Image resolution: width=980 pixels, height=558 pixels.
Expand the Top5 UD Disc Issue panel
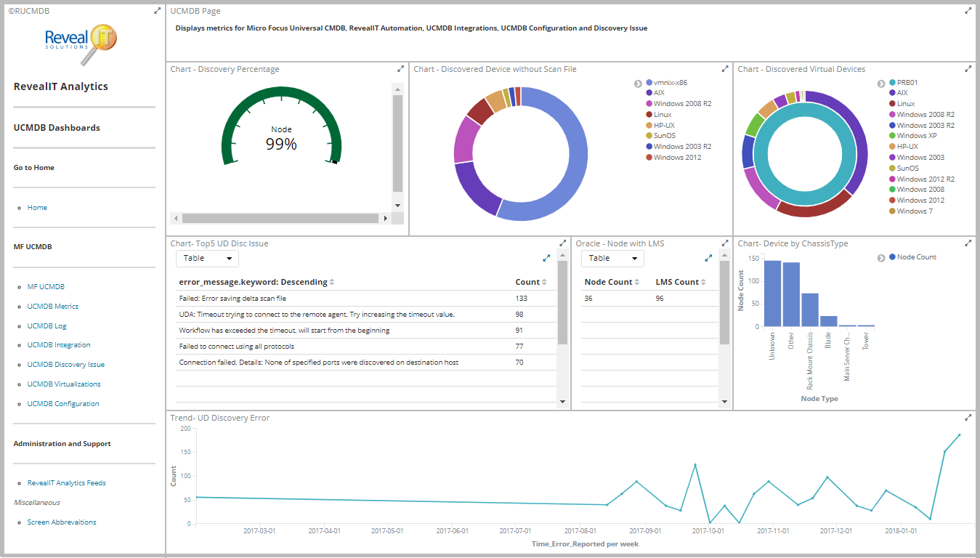pos(562,243)
